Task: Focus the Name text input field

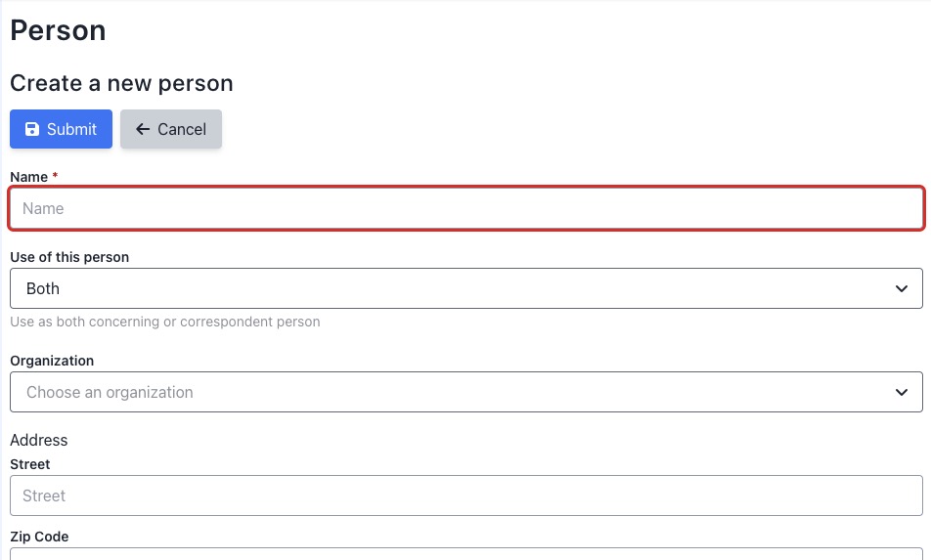Action: point(466,208)
